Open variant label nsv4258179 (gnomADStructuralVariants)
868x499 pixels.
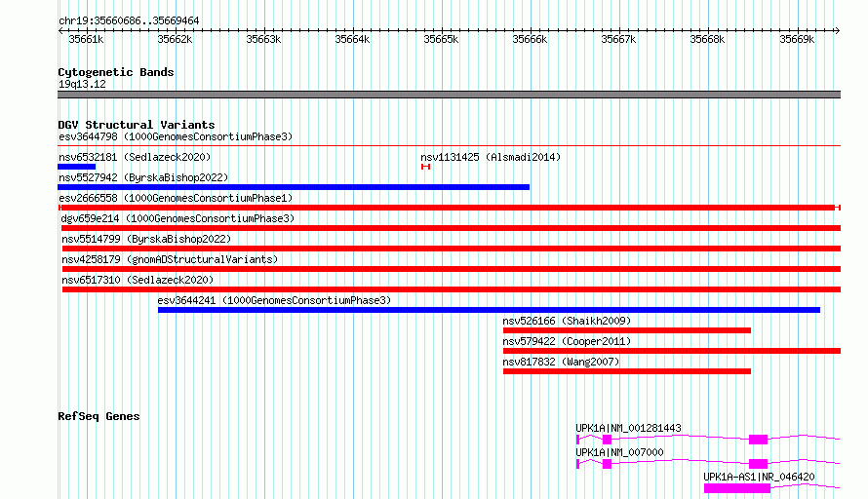170,259
